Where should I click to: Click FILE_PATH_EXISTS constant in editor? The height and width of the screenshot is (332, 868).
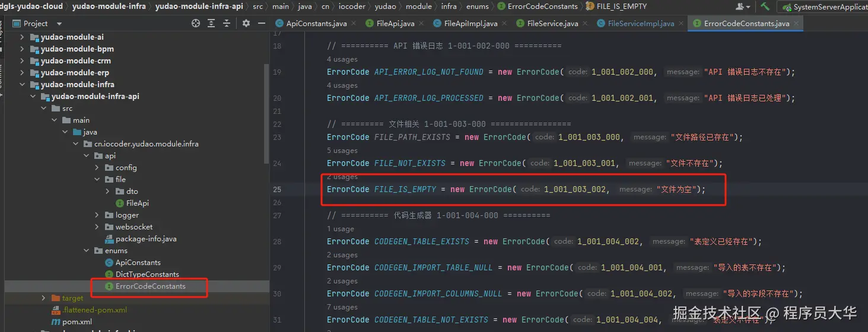[412, 137]
